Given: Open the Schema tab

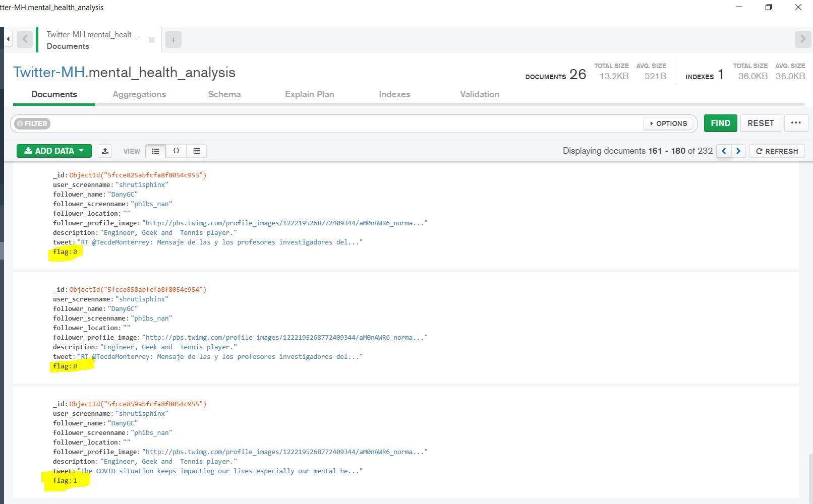Looking at the screenshot, I should 224,94.
